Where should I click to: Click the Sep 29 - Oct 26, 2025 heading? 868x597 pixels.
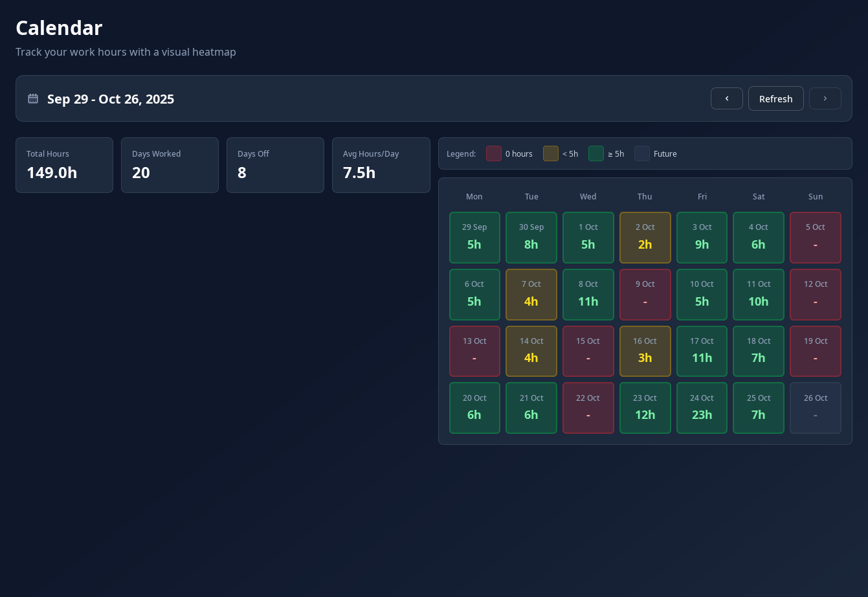(x=111, y=99)
